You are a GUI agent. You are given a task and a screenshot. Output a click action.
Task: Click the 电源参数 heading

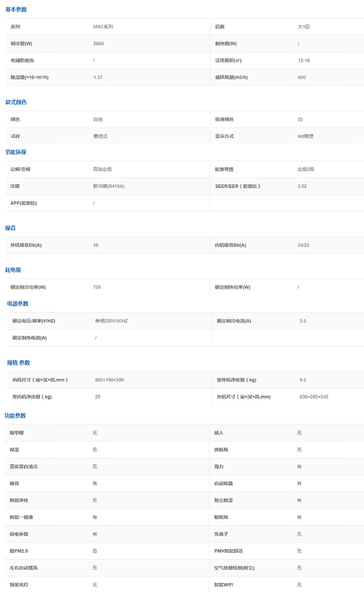click(x=18, y=304)
